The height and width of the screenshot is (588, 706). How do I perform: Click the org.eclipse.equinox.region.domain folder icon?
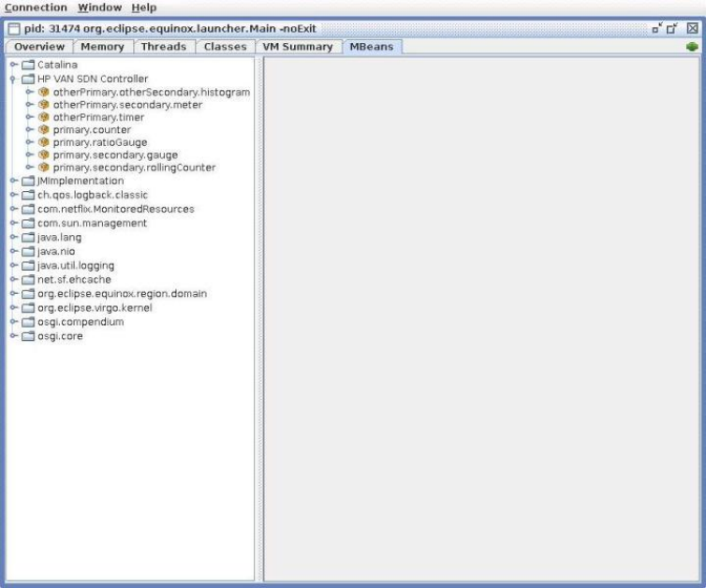pos(28,294)
